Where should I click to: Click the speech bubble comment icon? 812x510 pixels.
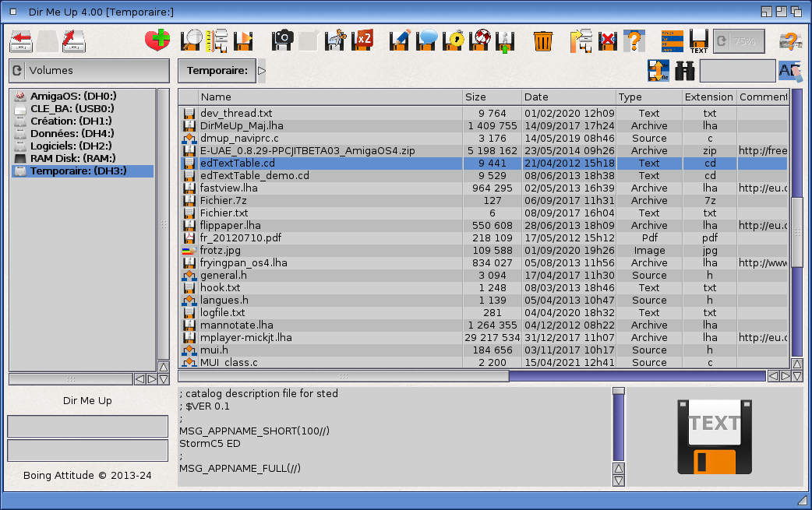pos(426,40)
